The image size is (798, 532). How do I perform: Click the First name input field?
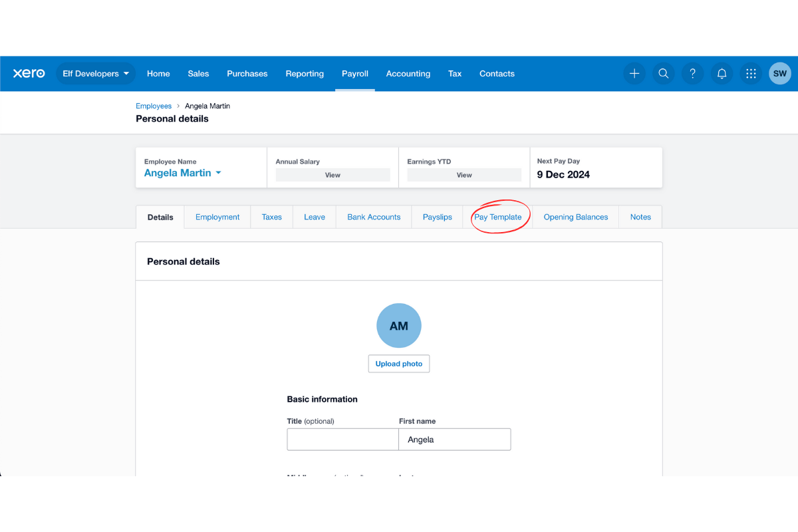coord(454,439)
